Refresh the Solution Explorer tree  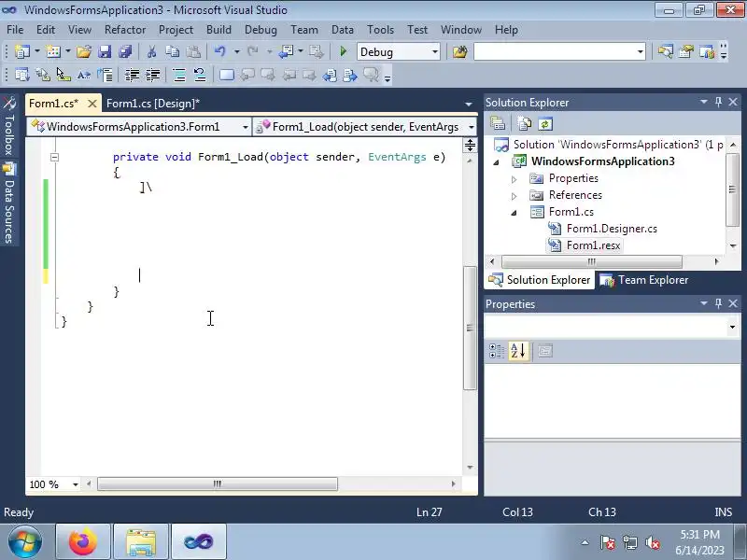tap(545, 124)
